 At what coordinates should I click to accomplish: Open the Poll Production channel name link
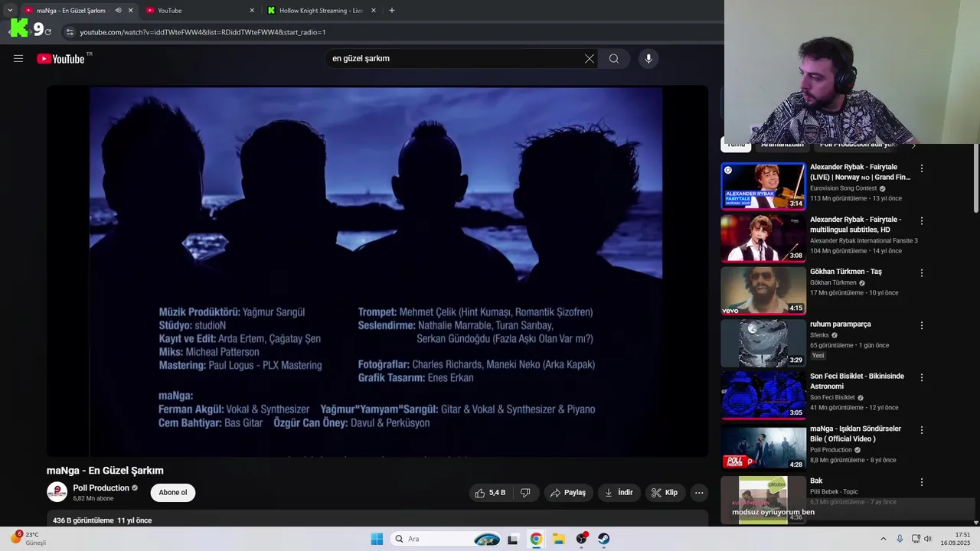101,488
